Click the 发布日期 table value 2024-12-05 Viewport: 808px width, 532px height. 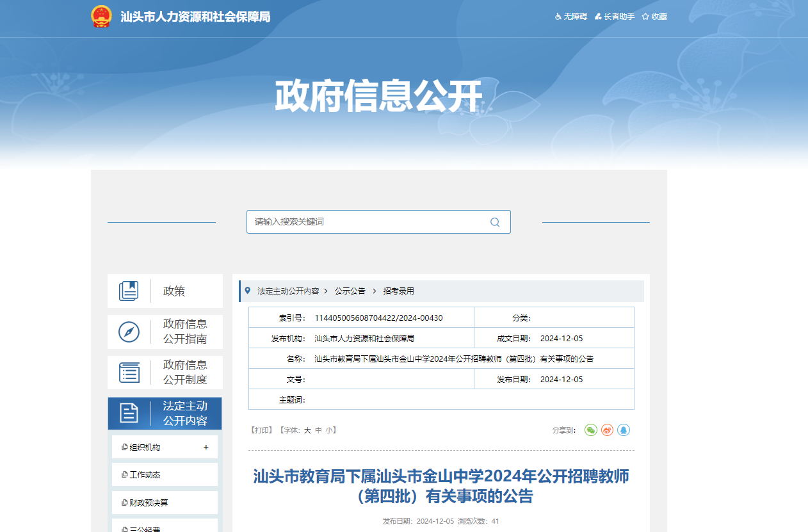click(562, 380)
